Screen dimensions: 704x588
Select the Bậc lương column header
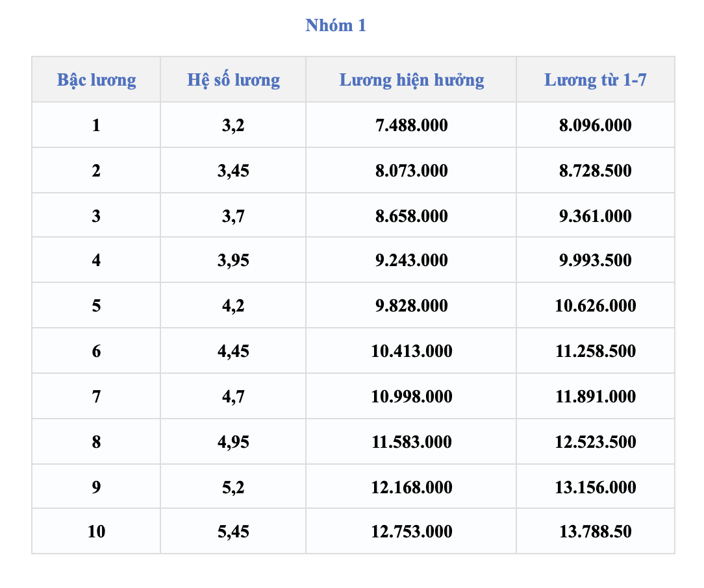[96, 80]
